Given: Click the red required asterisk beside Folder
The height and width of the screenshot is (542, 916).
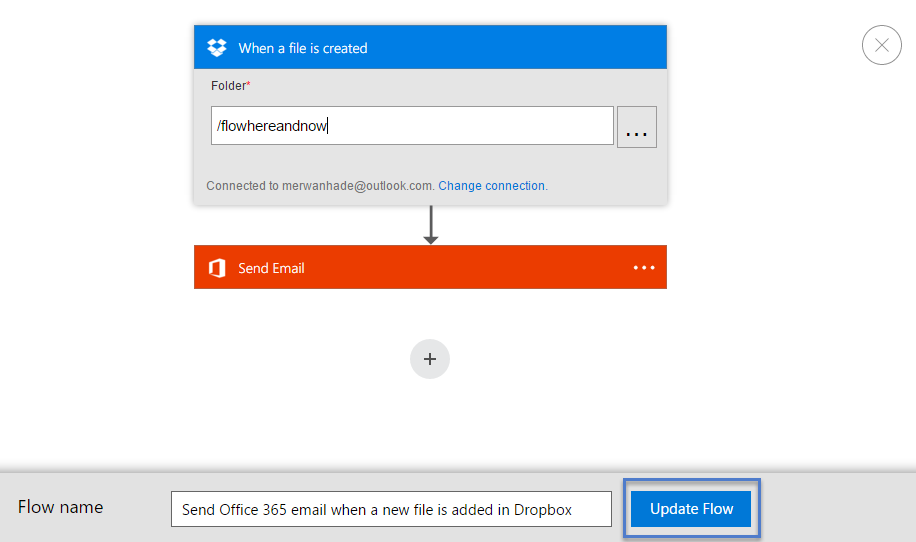Looking at the screenshot, I should 249,86.
